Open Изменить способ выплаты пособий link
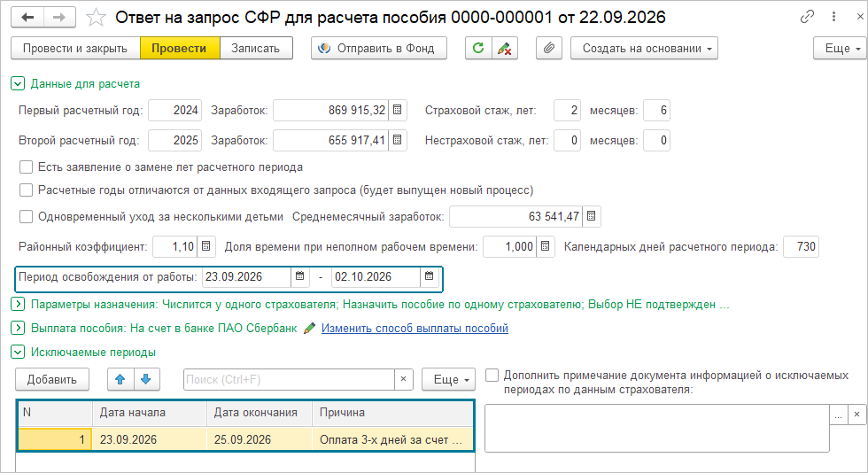 [x=415, y=328]
